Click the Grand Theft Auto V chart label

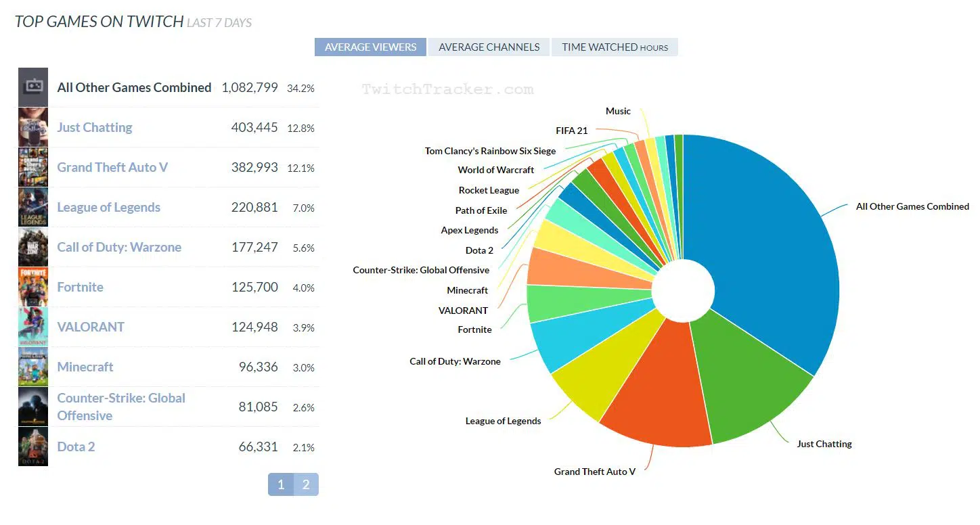595,472
